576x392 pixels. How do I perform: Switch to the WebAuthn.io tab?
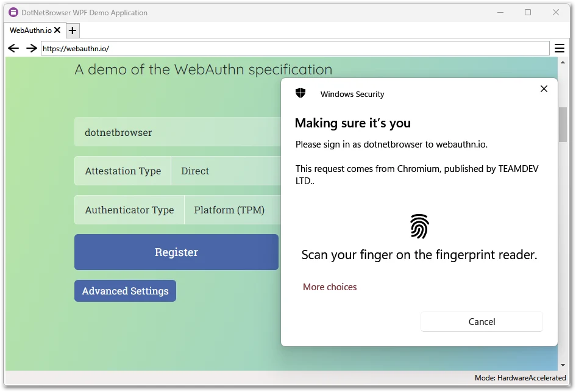point(32,30)
